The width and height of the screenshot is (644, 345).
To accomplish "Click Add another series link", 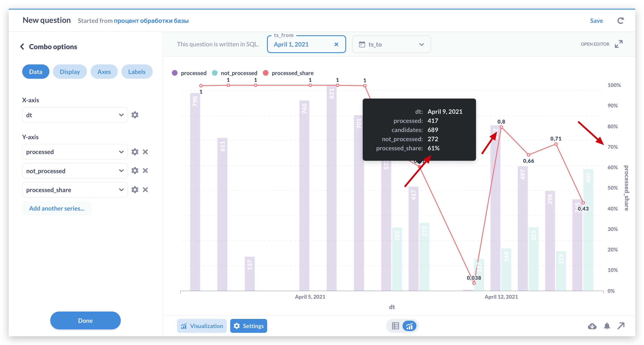I will 57,208.
